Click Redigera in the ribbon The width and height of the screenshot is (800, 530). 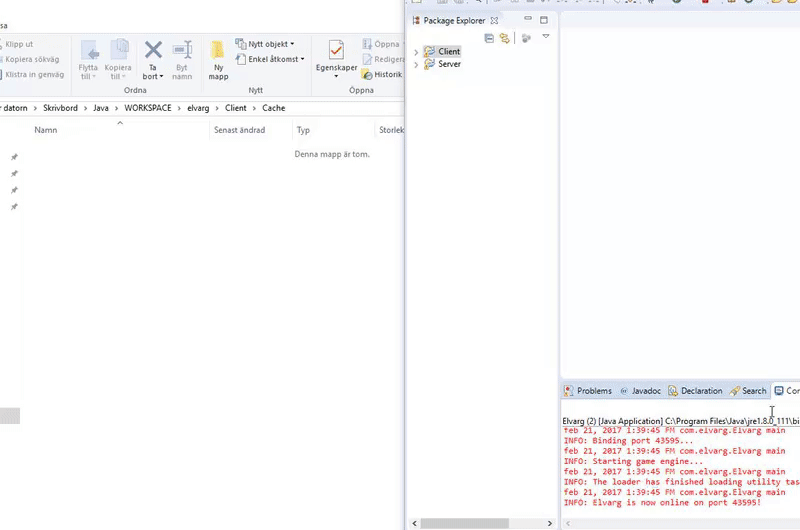[383, 59]
